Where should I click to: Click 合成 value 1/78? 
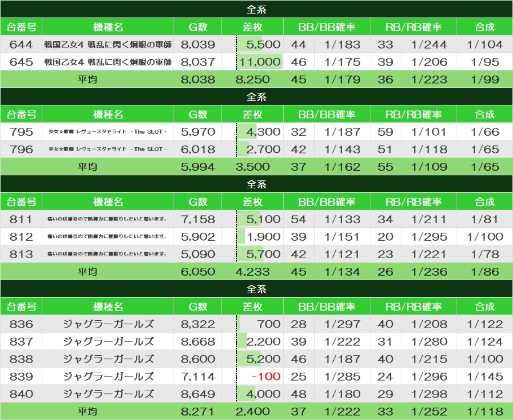485,254
